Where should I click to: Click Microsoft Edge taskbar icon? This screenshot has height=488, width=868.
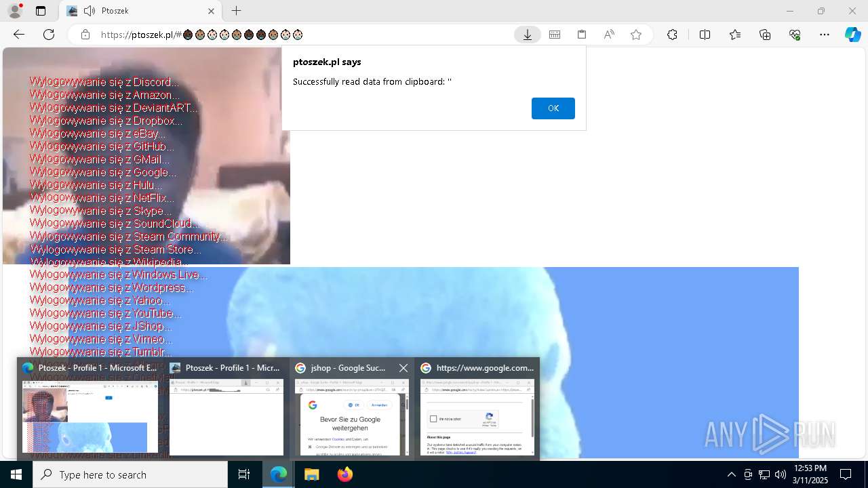coord(279,474)
